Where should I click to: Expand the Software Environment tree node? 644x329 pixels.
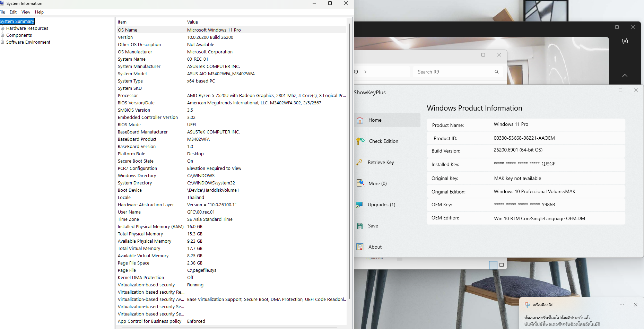tap(2, 42)
